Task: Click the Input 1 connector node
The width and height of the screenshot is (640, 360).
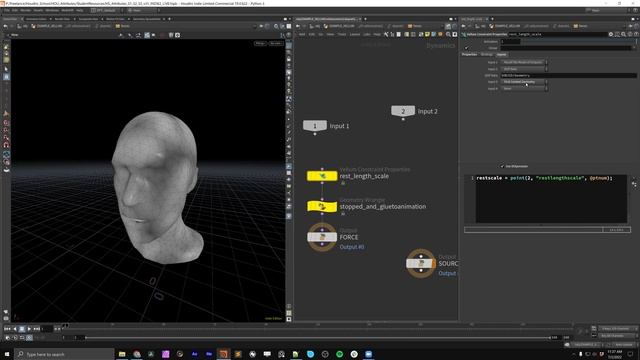Action: point(315,126)
